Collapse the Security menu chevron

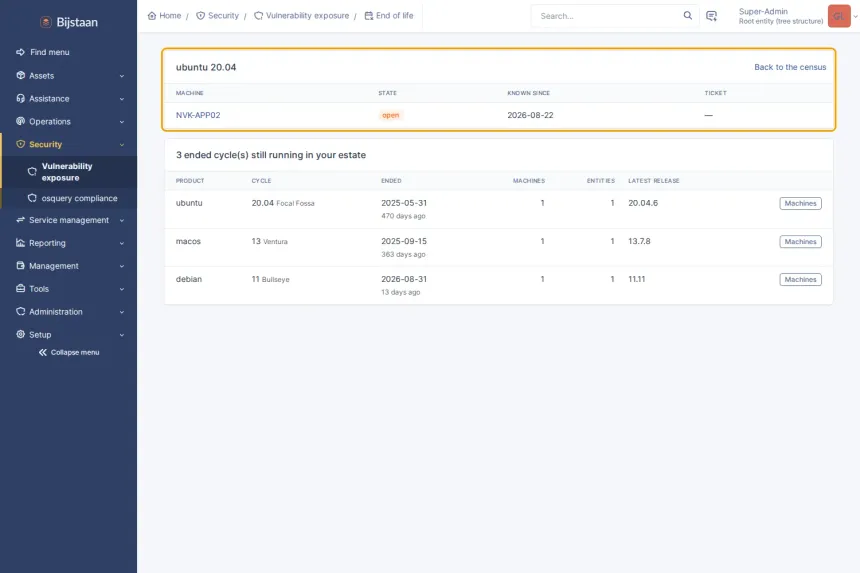pyautogui.click(x=122, y=145)
